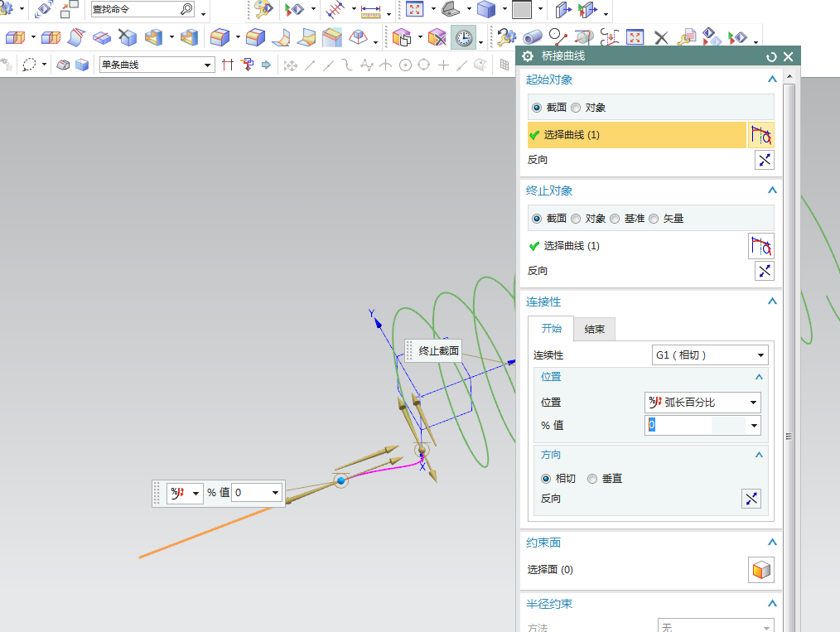
Task: Enable the arc center snap point icon
Action: pyautogui.click(x=406, y=65)
